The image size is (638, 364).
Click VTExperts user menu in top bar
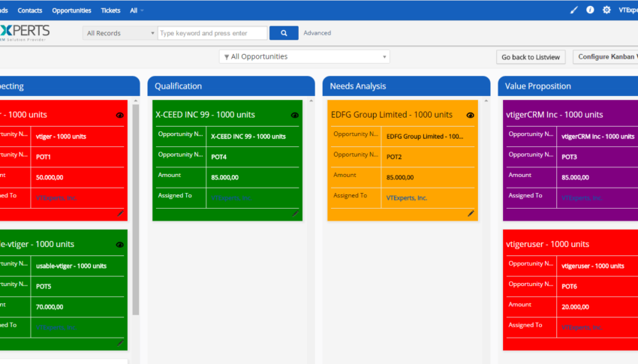(627, 11)
